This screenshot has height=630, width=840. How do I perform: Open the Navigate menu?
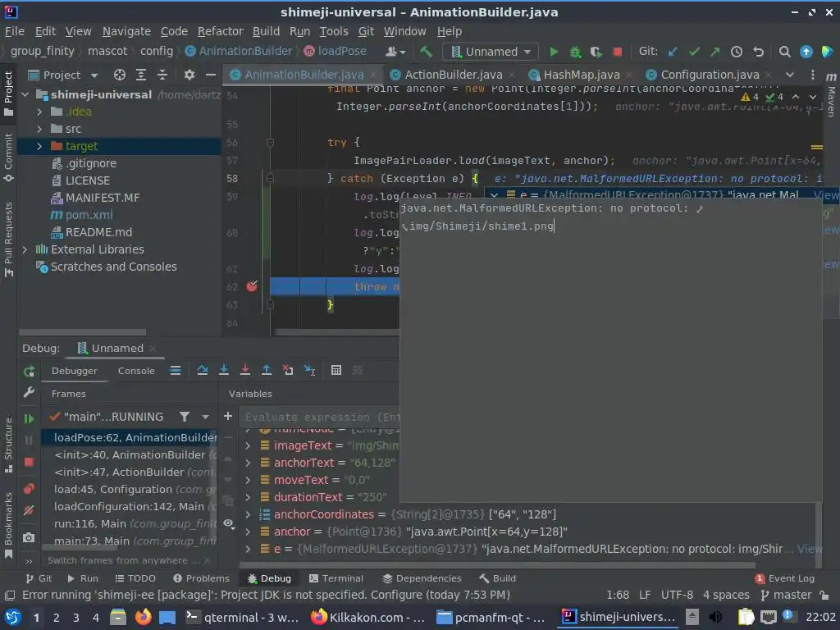tap(126, 32)
